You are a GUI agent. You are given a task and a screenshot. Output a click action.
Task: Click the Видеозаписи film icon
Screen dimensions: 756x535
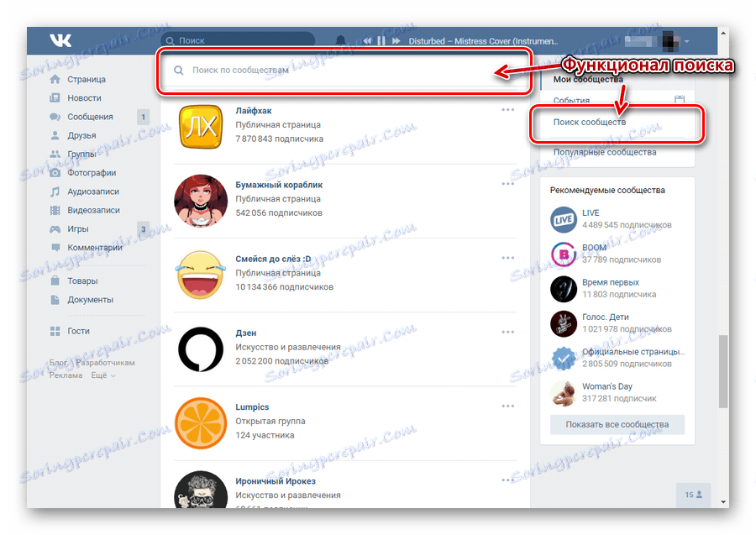[55, 210]
